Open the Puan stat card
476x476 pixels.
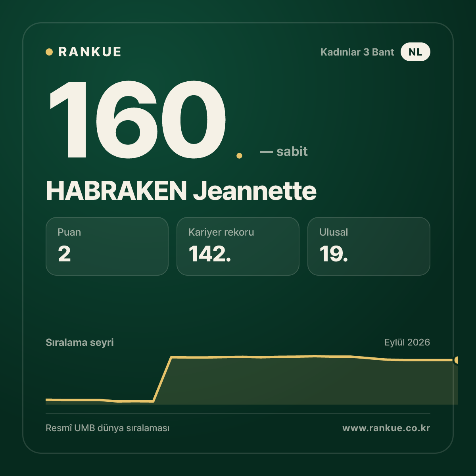tap(107, 246)
